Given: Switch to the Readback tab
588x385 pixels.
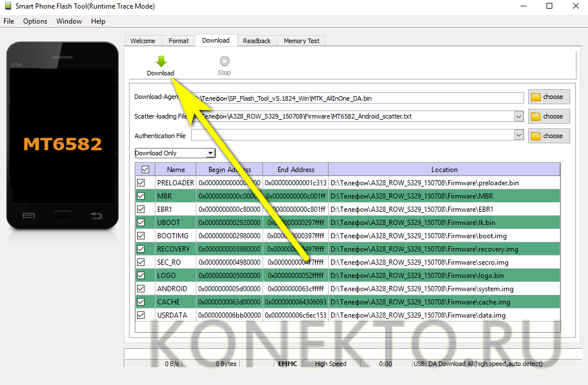Looking at the screenshot, I should click(256, 41).
